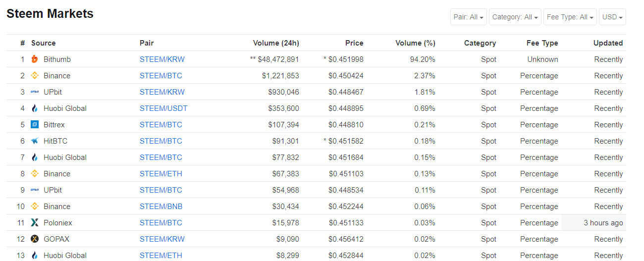
Task: Sort by the Updated column header
Action: 608,43
